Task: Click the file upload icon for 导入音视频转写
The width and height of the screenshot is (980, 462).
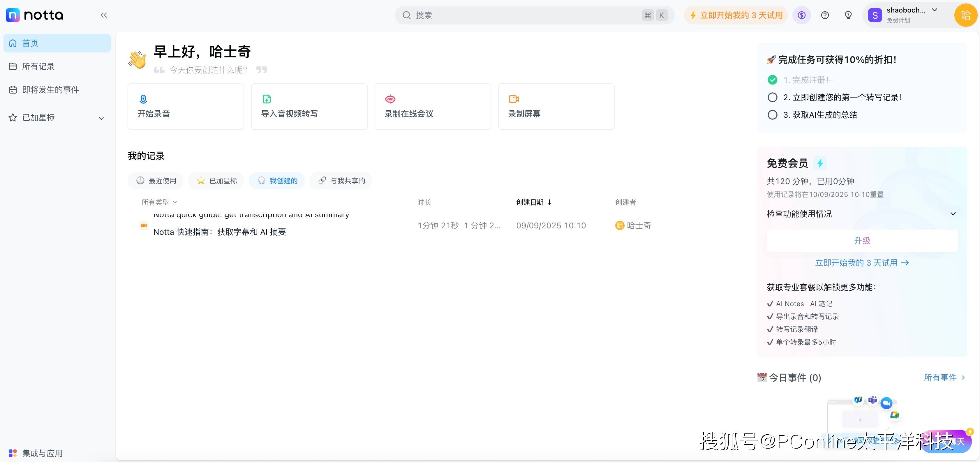Action: tap(267, 99)
